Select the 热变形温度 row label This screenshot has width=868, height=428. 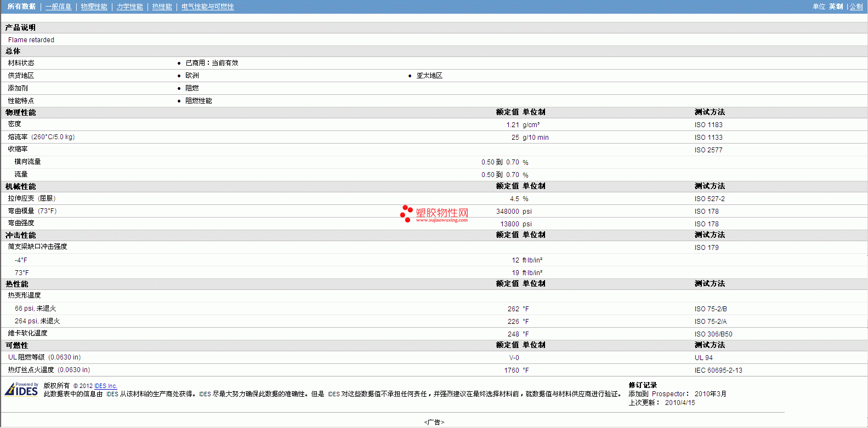pyautogui.click(x=24, y=295)
